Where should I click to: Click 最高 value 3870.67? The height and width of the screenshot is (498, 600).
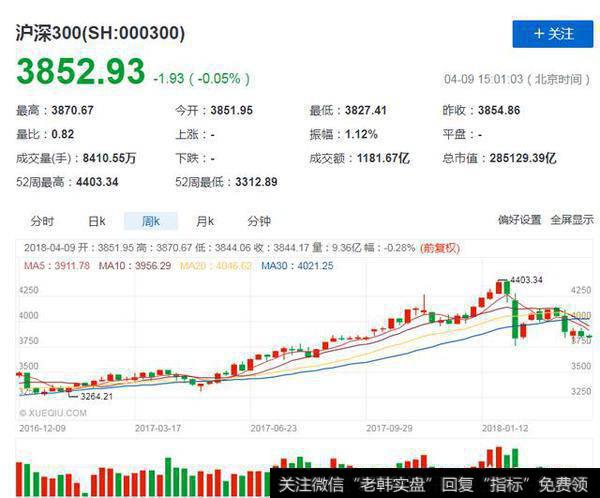coord(72,111)
